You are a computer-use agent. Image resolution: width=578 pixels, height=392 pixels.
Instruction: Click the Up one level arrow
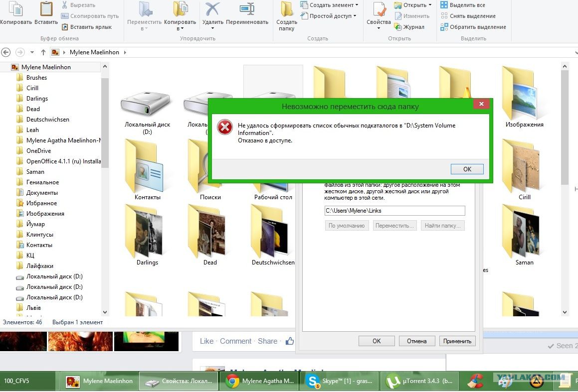[x=43, y=52]
